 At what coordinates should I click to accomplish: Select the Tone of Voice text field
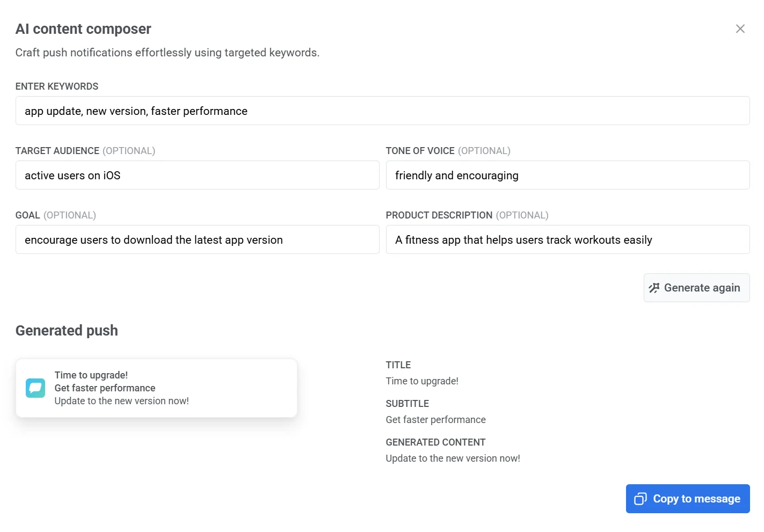click(x=567, y=176)
